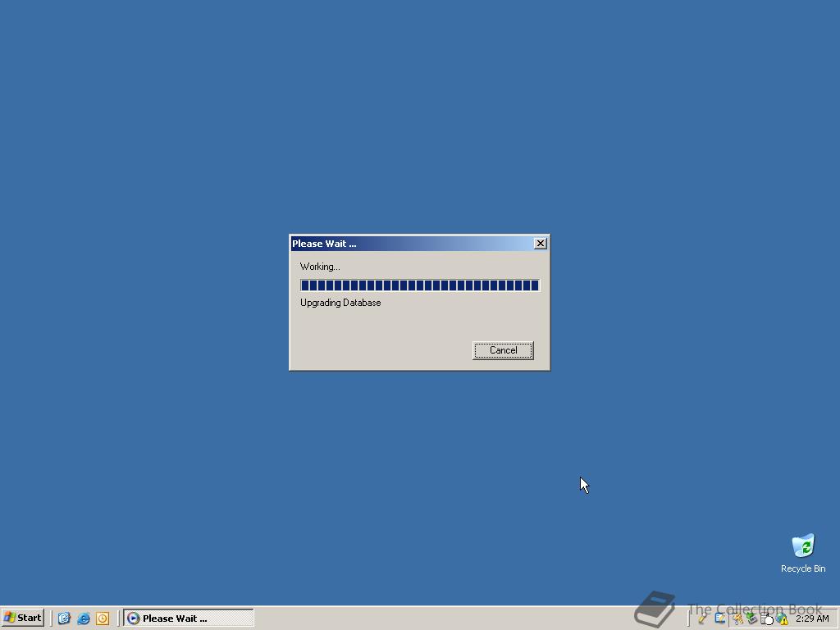Select the Recycle Bin desktop icon
The height and width of the screenshot is (630, 840).
click(802, 553)
